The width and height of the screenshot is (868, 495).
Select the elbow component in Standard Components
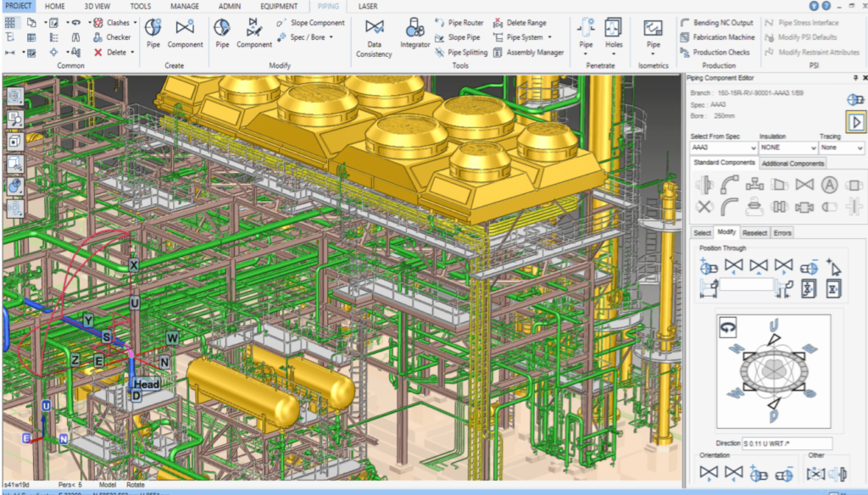pyautogui.click(x=729, y=184)
